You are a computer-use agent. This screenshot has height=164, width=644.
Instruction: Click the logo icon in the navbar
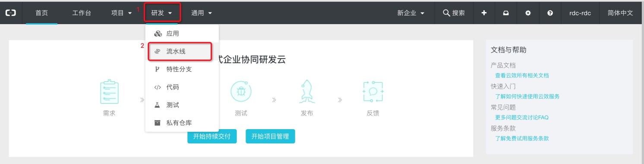point(10,13)
